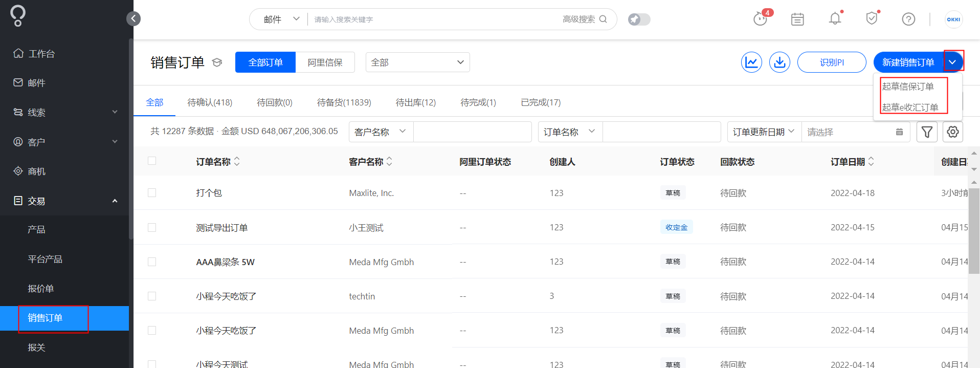Switch to the 待回款(0) tab
This screenshot has width=980, height=368.
click(x=275, y=102)
